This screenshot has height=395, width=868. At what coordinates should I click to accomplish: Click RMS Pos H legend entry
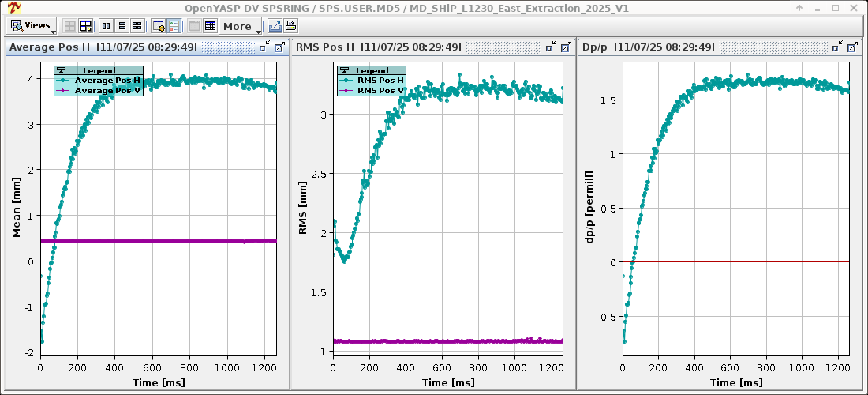380,81
